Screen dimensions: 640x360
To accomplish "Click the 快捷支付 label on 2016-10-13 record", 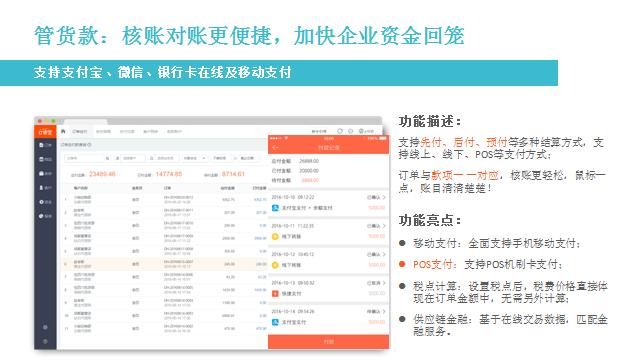I will pos(291,293).
